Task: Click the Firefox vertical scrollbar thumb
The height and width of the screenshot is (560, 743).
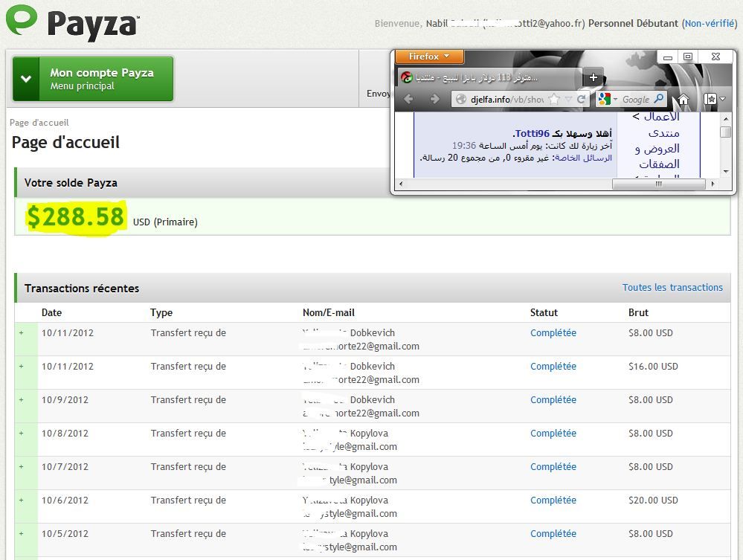Action: [725, 131]
